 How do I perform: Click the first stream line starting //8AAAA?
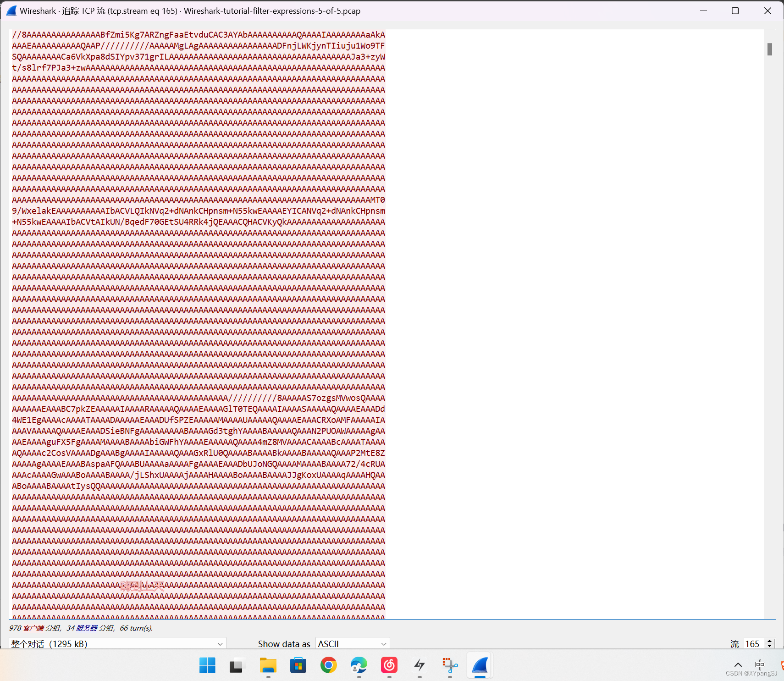pos(199,35)
